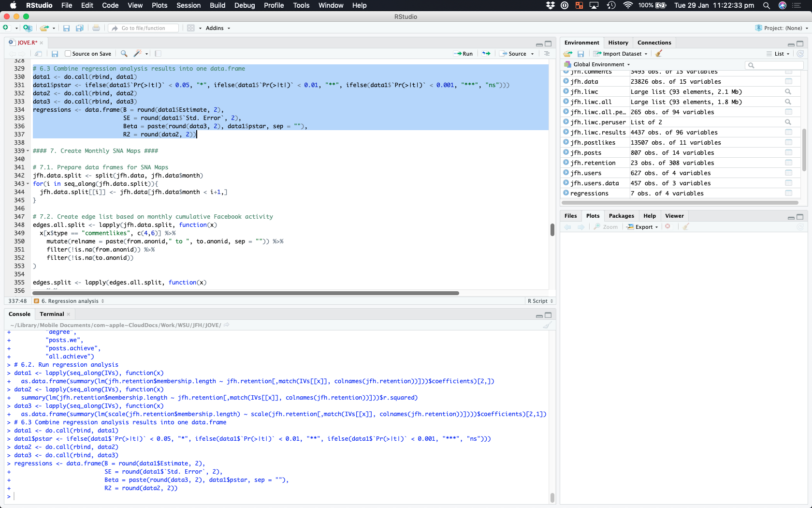Switch to the History tab
Image resolution: width=812 pixels, height=508 pixels.
[618, 43]
